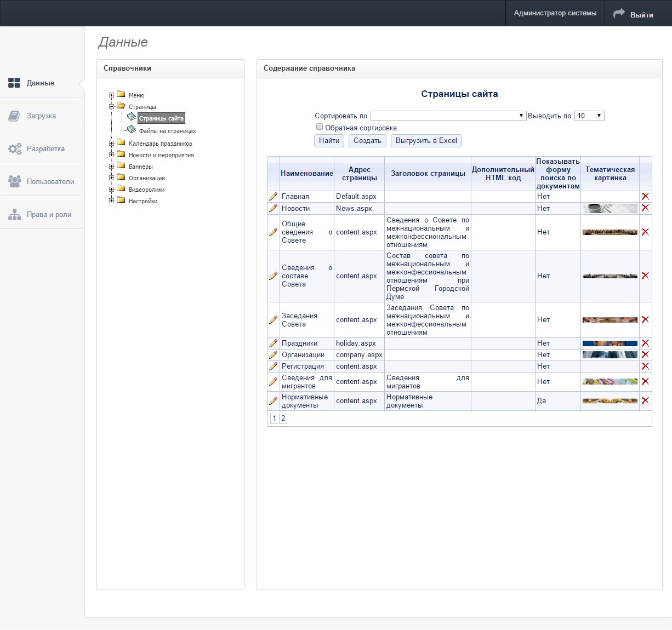Go to page 2 of results
Viewport: 672px width, 630px height.
tap(283, 419)
